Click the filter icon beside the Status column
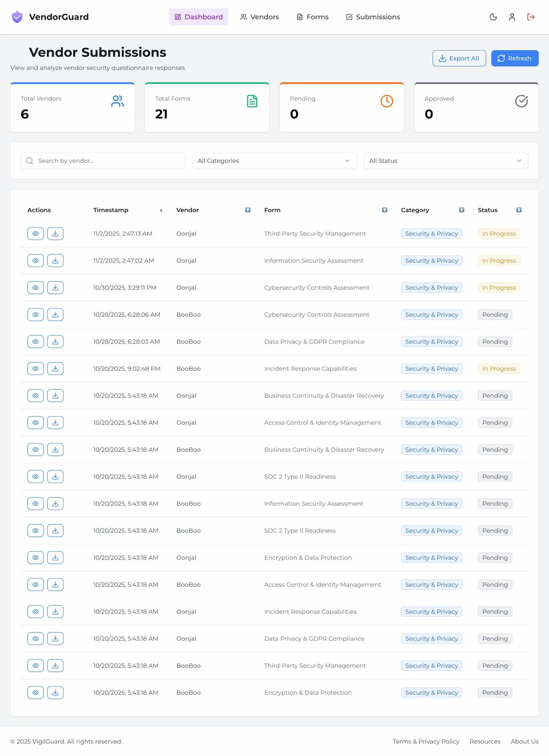549x756 pixels. (x=519, y=210)
